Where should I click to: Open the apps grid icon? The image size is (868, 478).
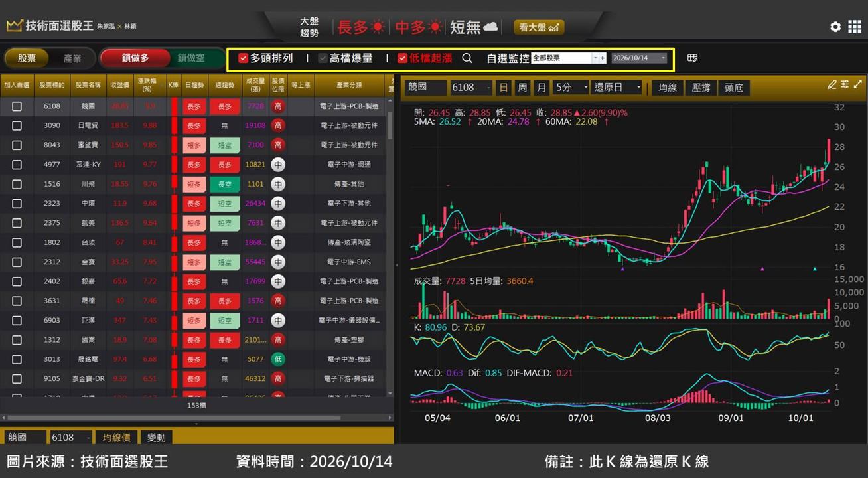[x=854, y=27]
